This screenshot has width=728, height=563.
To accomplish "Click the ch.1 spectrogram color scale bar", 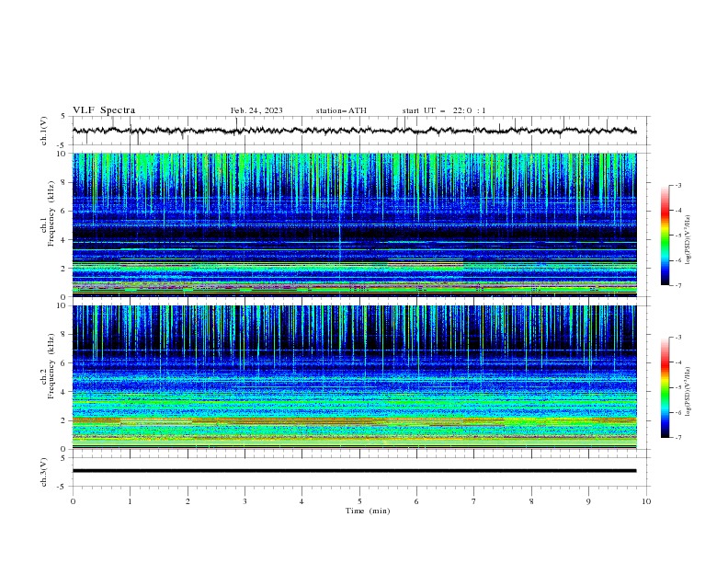I will (x=665, y=236).
